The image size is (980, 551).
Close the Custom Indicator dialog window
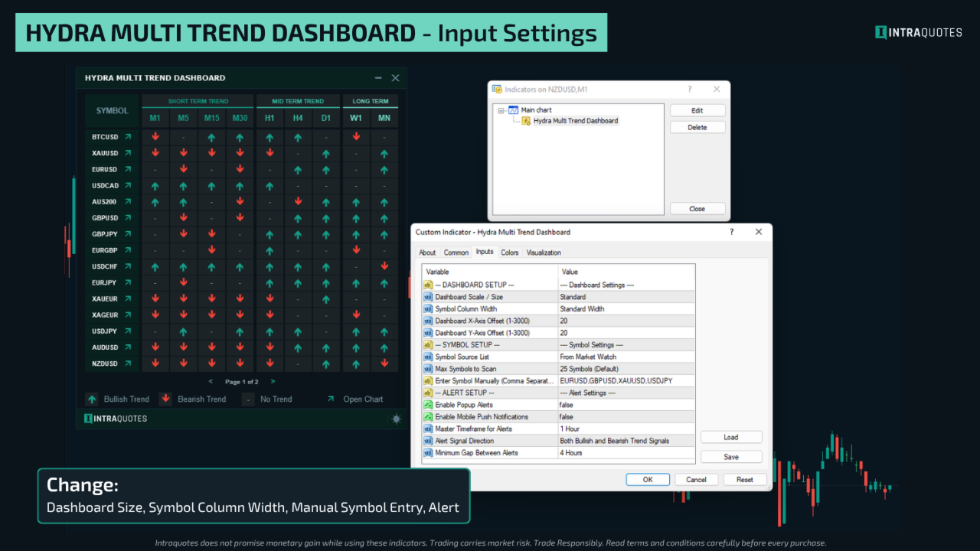[759, 232]
